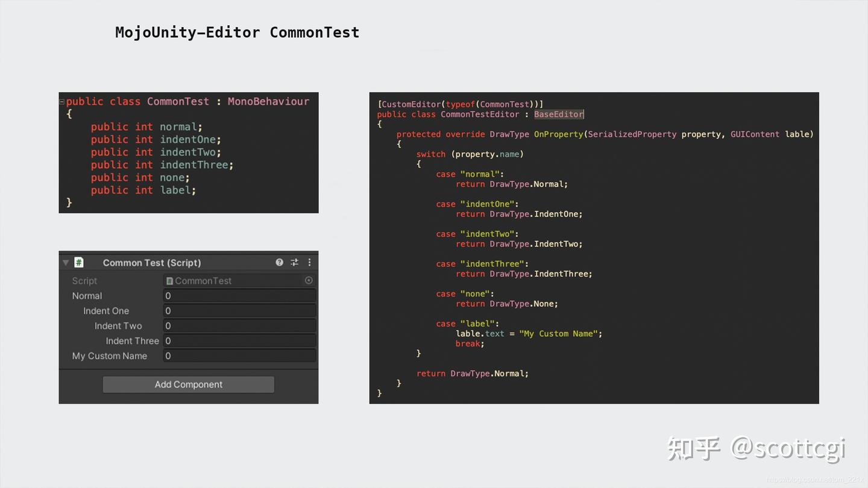
Task: Click the "switch (property.name)" line
Action: tap(470, 154)
